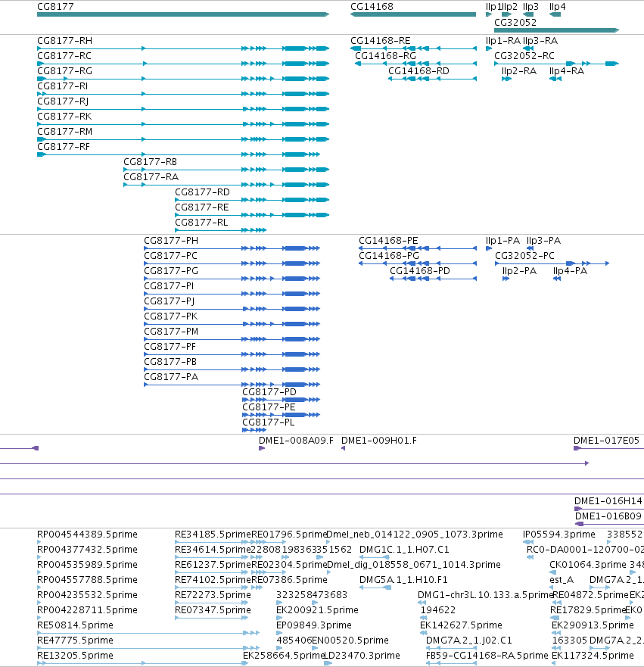Select transcript CG14168-RD

pyautogui.click(x=432, y=79)
